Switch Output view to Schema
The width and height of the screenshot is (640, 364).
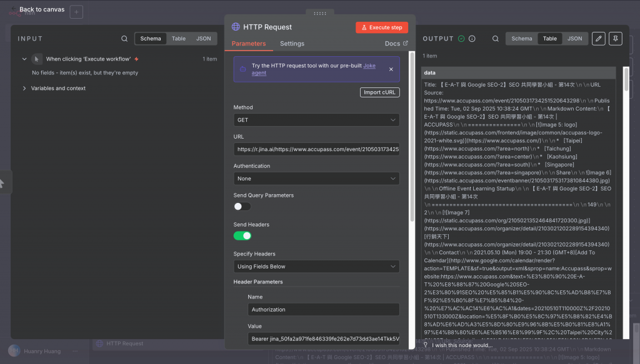[x=522, y=38]
